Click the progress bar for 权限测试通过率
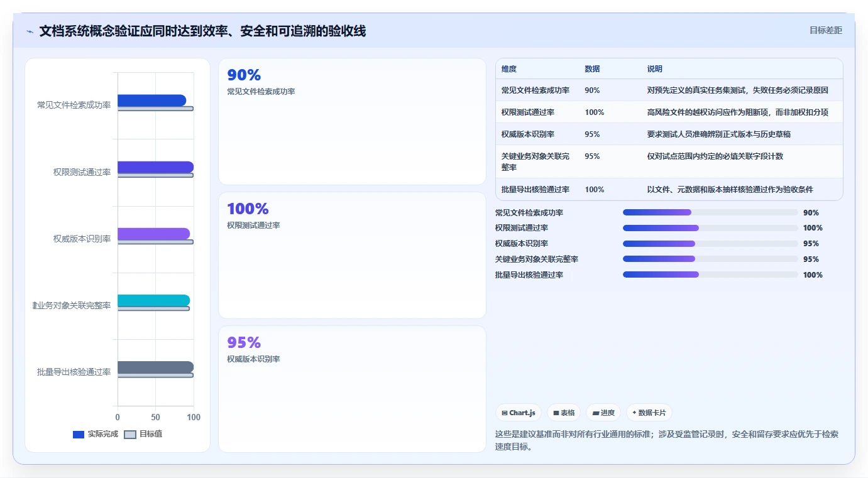The image size is (868, 478). 710,228
